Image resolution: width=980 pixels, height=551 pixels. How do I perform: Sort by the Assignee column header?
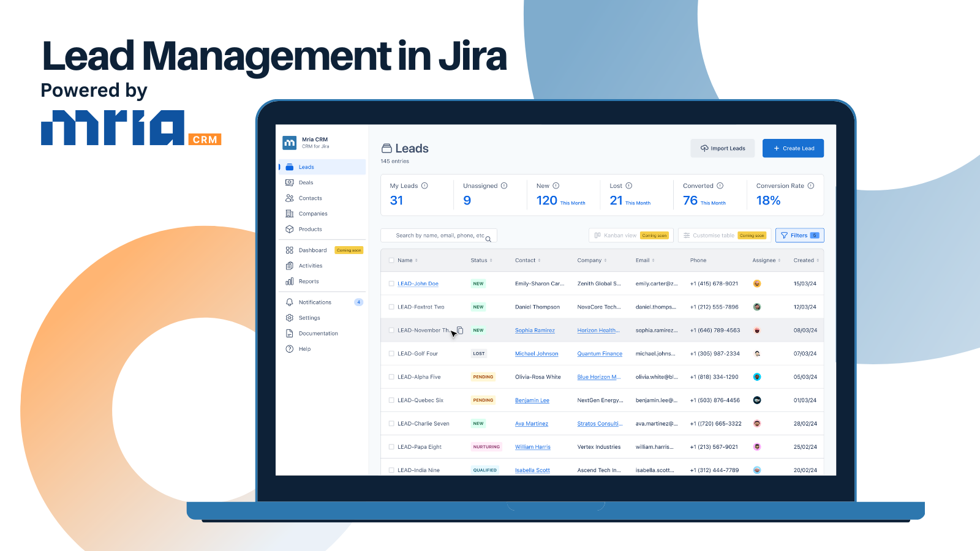[x=766, y=260]
